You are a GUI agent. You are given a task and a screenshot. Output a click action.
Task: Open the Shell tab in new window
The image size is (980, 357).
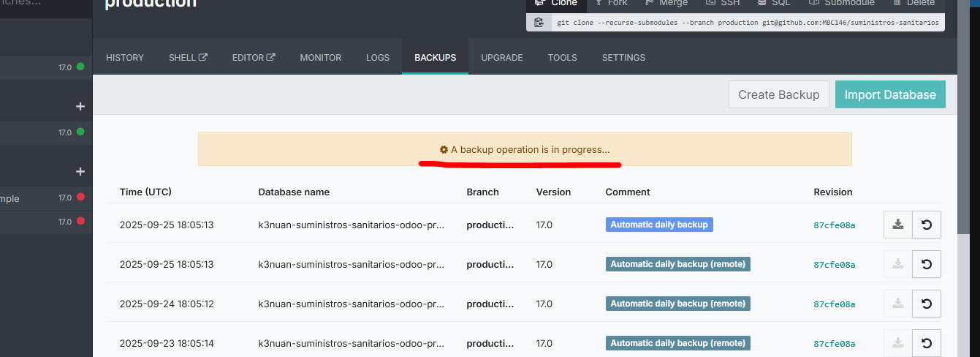coord(188,58)
